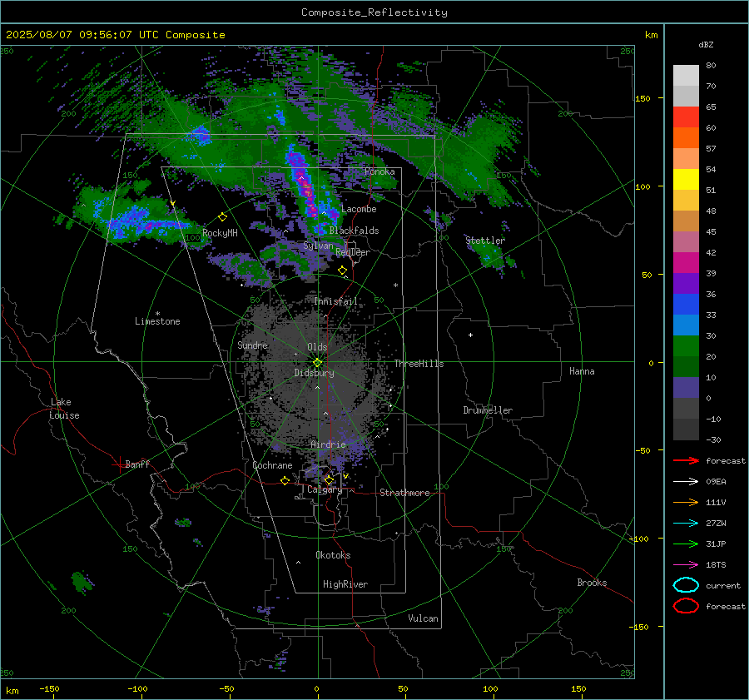Click the Stettler city label

point(485,241)
